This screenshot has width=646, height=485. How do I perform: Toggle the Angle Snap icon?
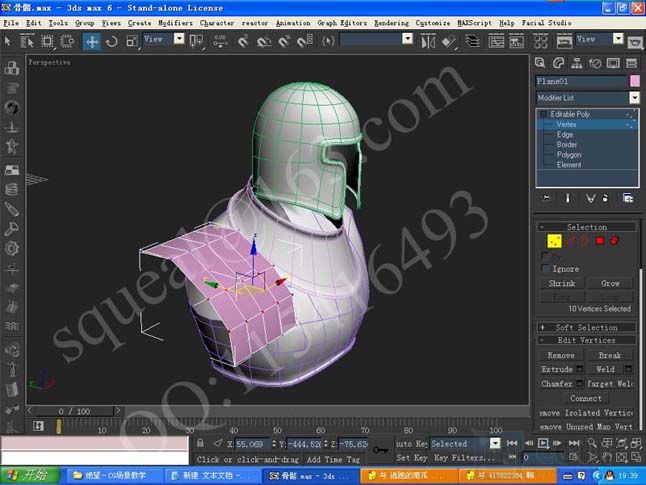tap(264, 41)
